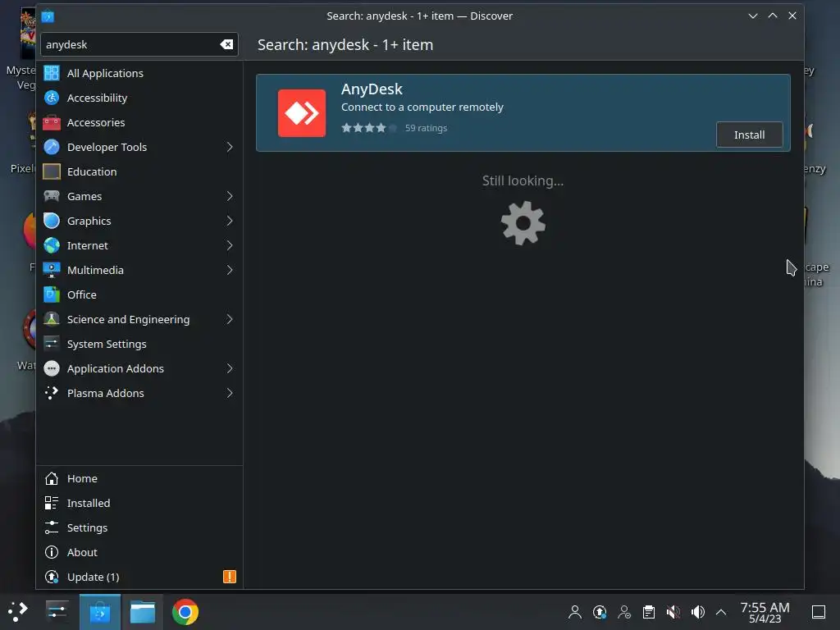The image size is (840, 630).
Task: Show hidden system tray icons
Action: point(721,612)
